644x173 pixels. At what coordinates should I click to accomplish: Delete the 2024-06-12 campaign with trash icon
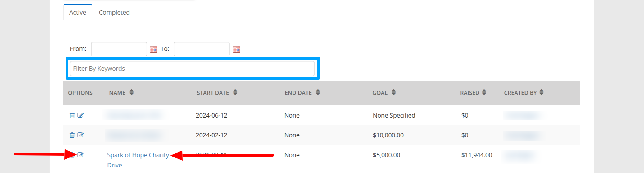(72, 115)
